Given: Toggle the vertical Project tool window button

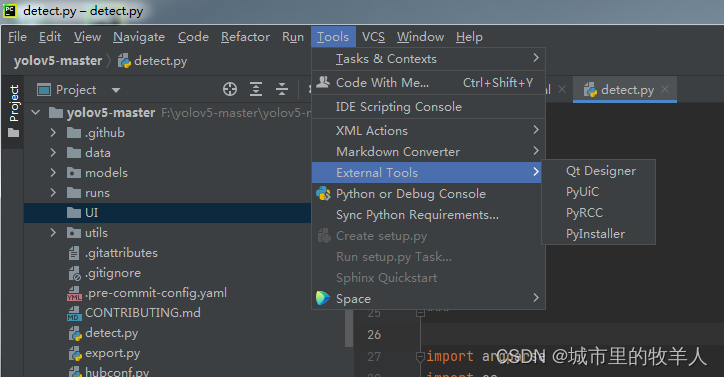Looking at the screenshot, I should pyautogui.click(x=13, y=111).
